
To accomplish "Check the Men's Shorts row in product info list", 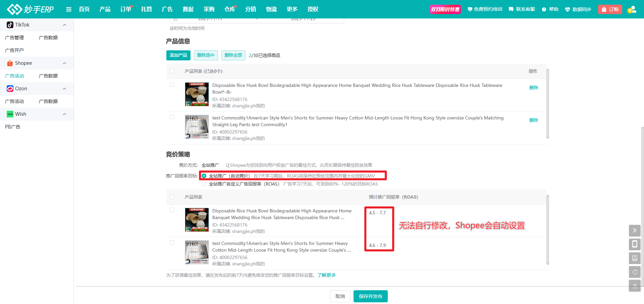I will (x=172, y=117).
